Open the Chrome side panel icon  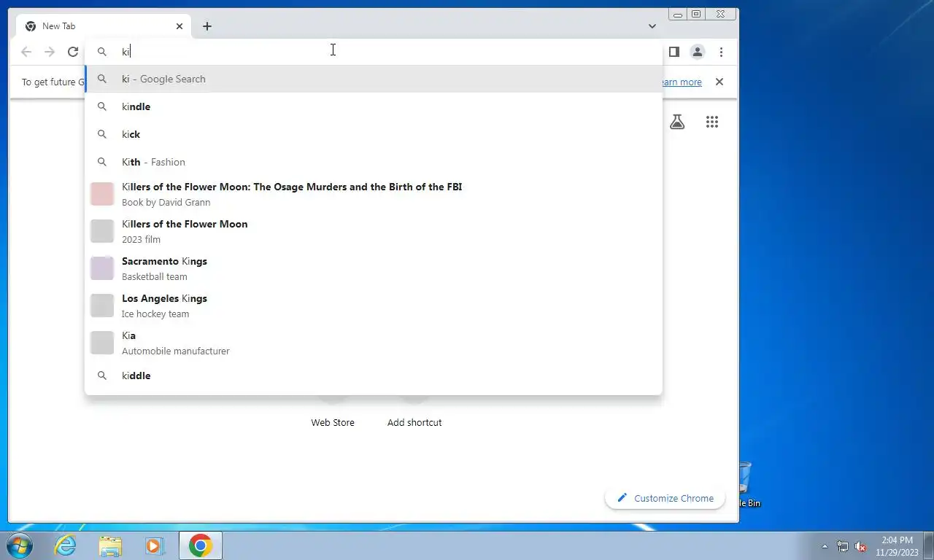click(674, 52)
